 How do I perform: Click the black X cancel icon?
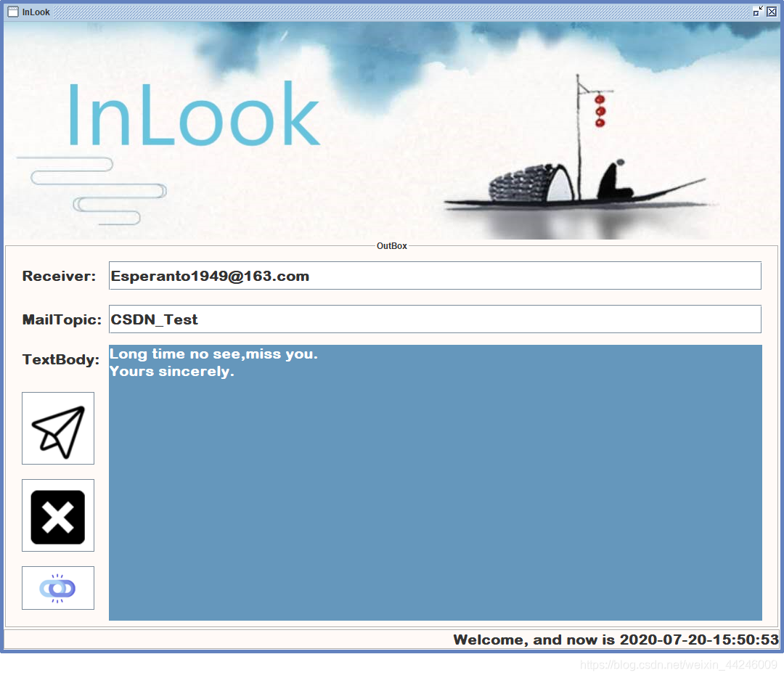coord(58,515)
